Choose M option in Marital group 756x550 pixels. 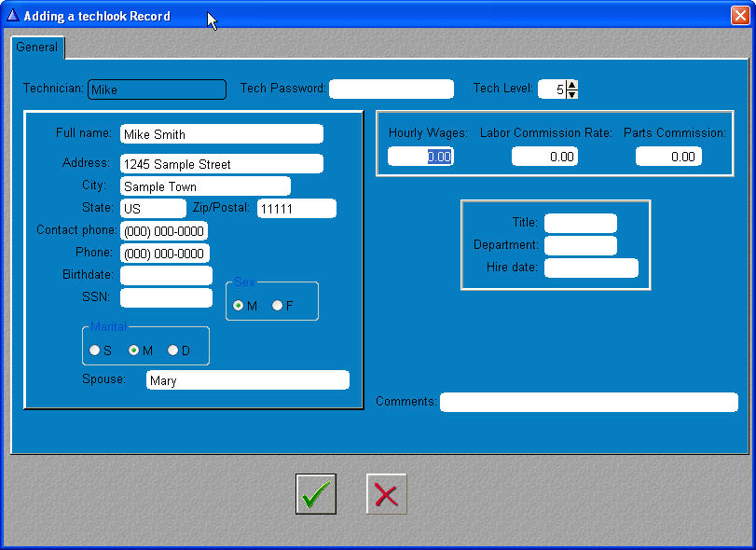(134, 351)
